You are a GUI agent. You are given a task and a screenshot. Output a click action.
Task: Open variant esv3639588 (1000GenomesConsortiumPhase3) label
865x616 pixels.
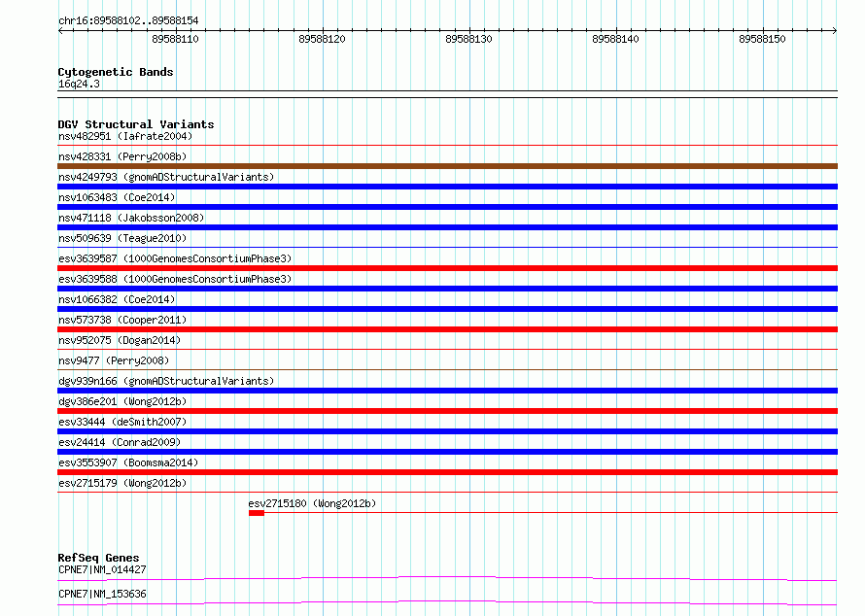point(175,279)
